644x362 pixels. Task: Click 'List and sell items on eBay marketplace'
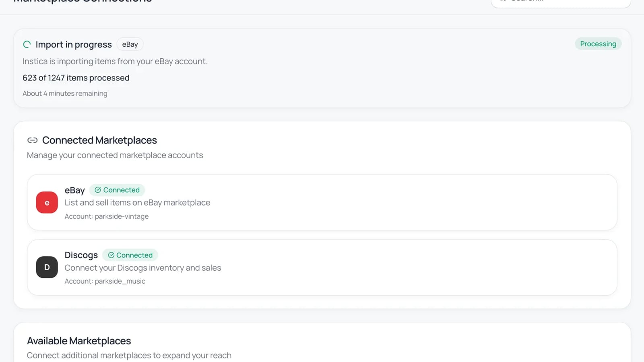[x=138, y=203]
